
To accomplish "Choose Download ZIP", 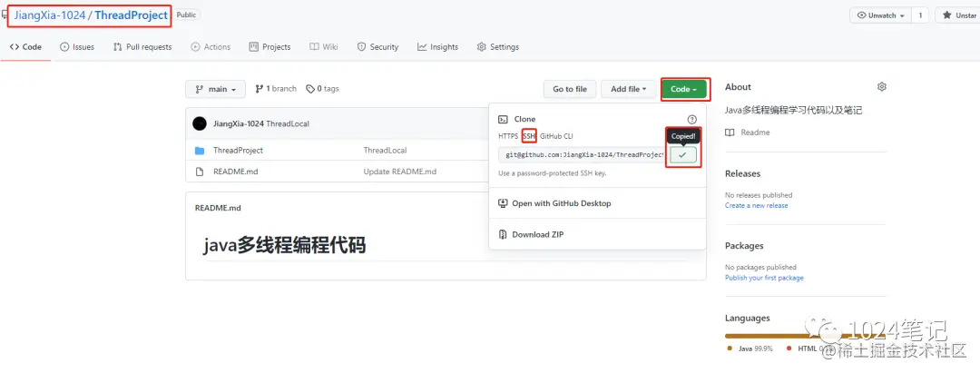I will click(x=538, y=234).
